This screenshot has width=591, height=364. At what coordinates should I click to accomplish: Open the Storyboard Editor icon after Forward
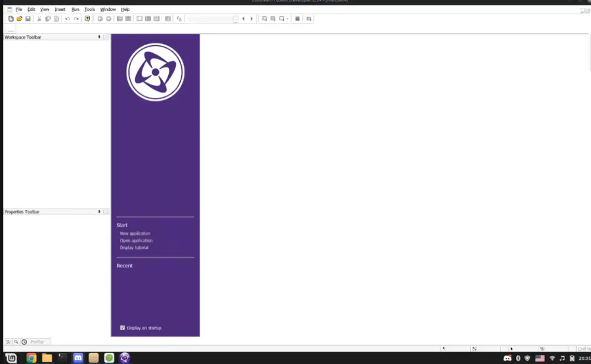pos(120,18)
